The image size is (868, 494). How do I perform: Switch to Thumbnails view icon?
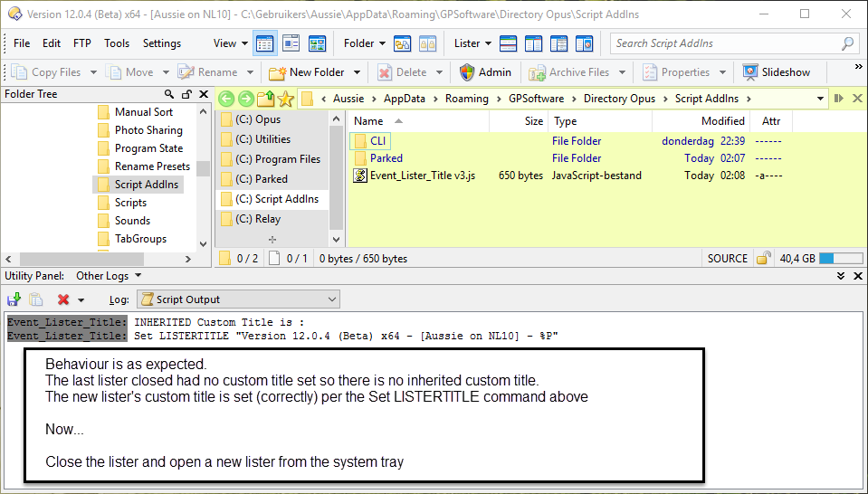pyautogui.click(x=317, y=43)
